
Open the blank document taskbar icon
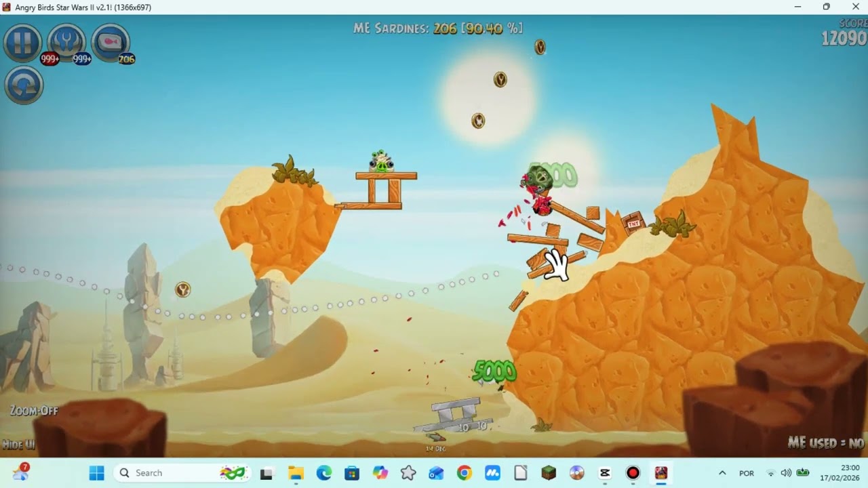(x=520, y=473)
